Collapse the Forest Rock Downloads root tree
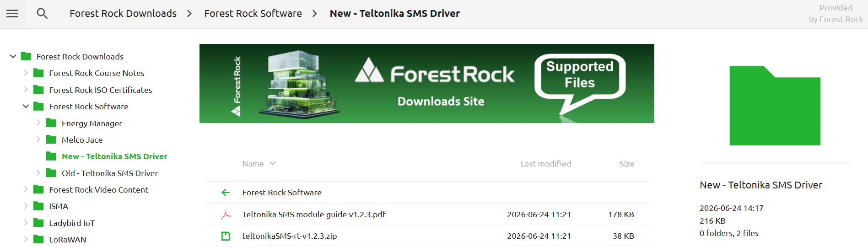868x247 pixels. click(13, 56)
